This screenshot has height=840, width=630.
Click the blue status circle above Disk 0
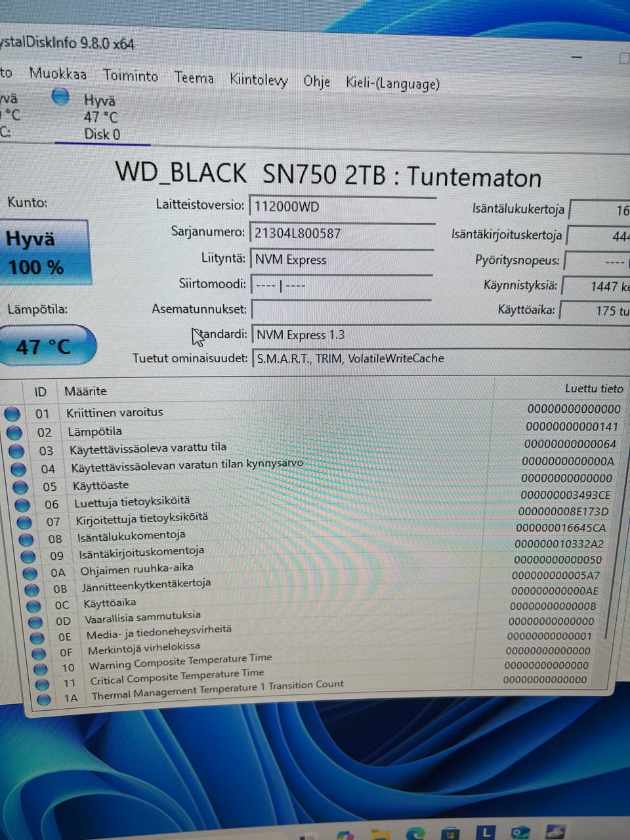pyautogui.click(x=60, y=97)
